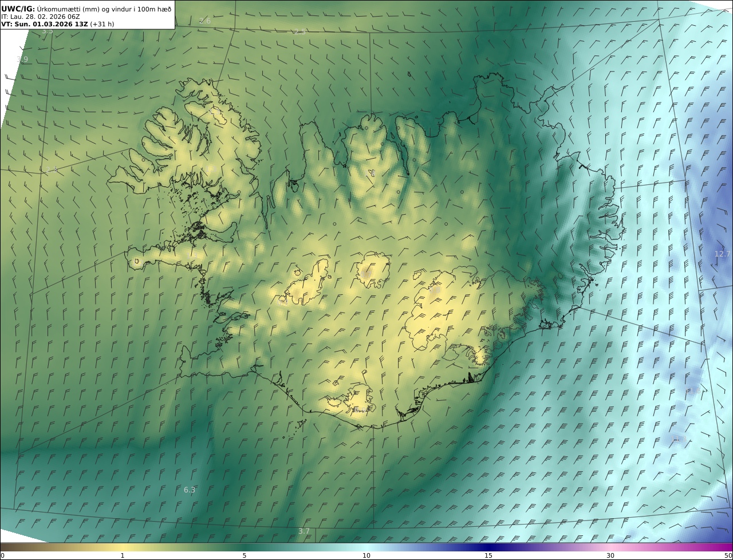The width and height of the screenshot is (733, 560).
Task: Pick the pink color above the "30" tick
Action: (x=610, y=546)
